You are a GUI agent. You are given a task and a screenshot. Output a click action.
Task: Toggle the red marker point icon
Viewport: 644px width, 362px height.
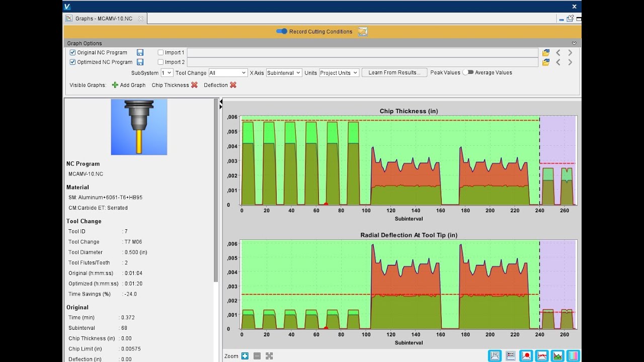point(526,355)
